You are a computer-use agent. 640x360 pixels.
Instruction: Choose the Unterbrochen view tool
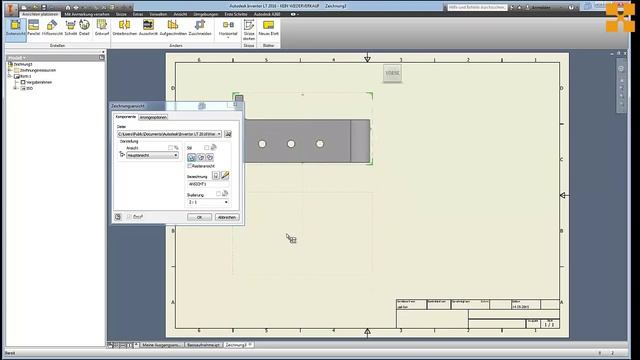(x=124, y=29)
